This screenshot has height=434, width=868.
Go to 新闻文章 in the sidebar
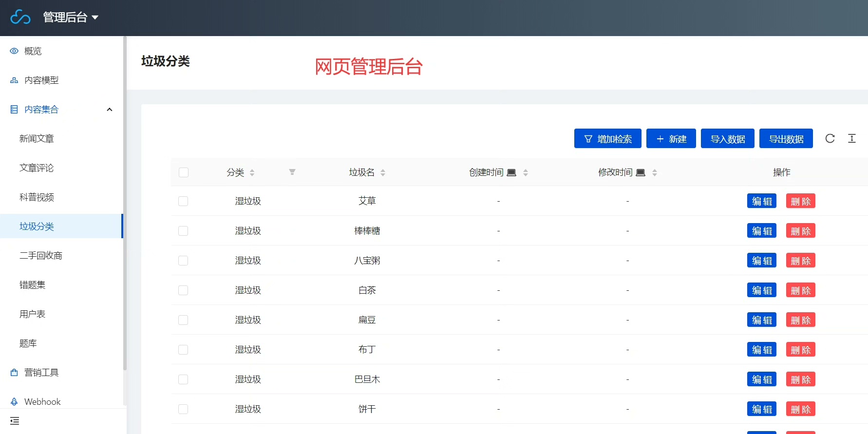tap(37, 139)
